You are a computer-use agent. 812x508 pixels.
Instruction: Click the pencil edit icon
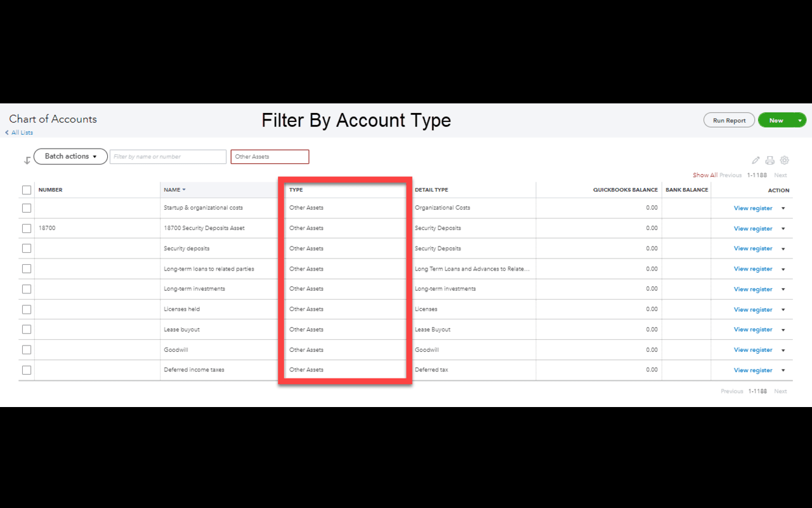point(755,160)
